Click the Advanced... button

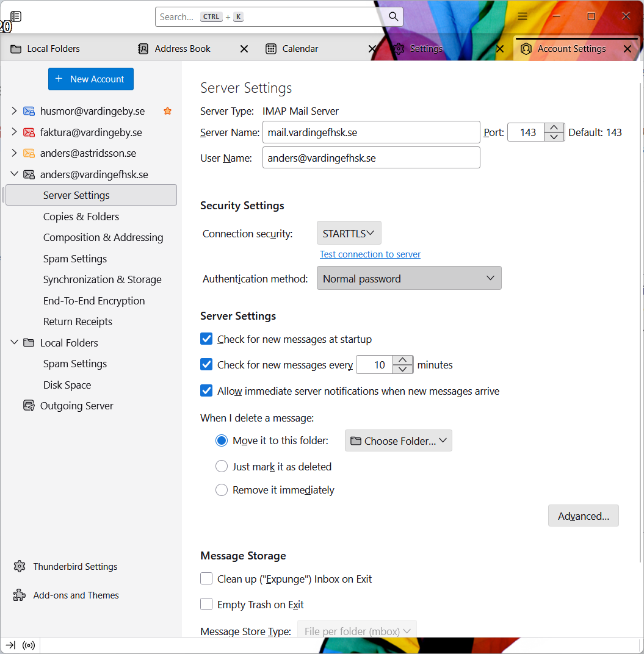click(x=583, y=516)
